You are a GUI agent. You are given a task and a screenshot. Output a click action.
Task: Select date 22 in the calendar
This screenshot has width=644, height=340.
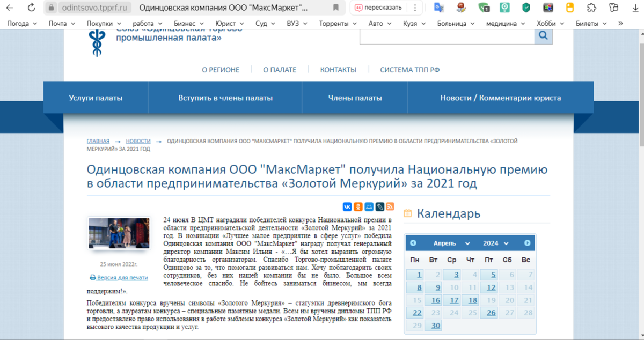(x=415, y=313)
